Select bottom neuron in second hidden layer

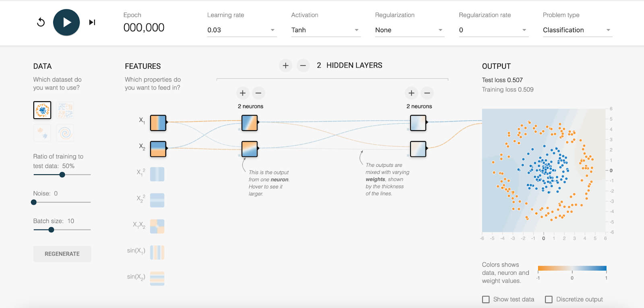coord(418,149)
